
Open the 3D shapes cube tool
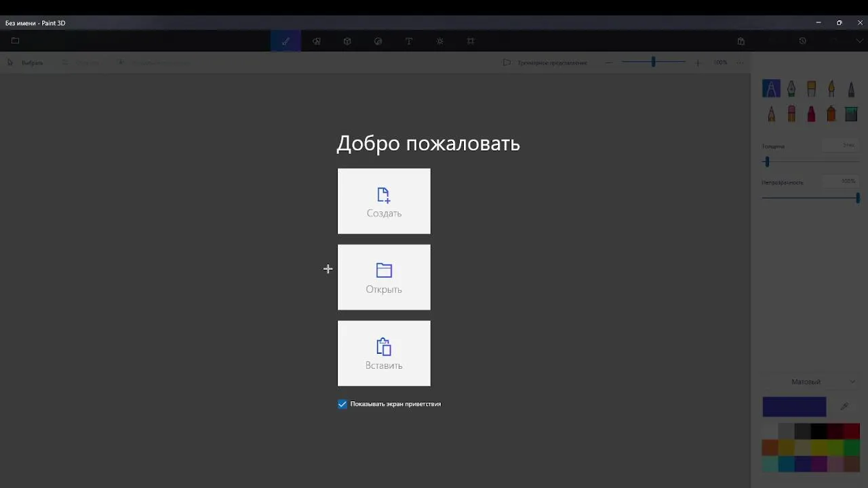pyautogui.click(x=347, y=41)
